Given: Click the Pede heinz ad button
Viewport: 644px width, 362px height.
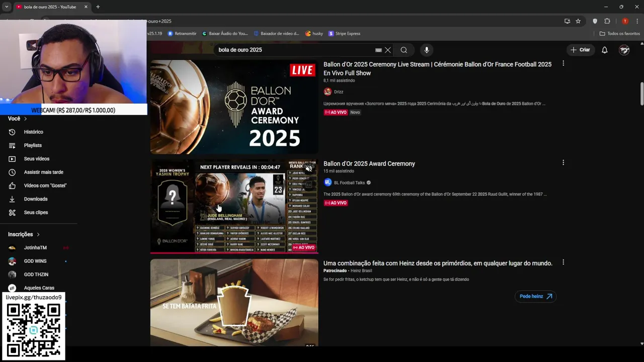Looking at the screenshot, I should coord(535,296).
